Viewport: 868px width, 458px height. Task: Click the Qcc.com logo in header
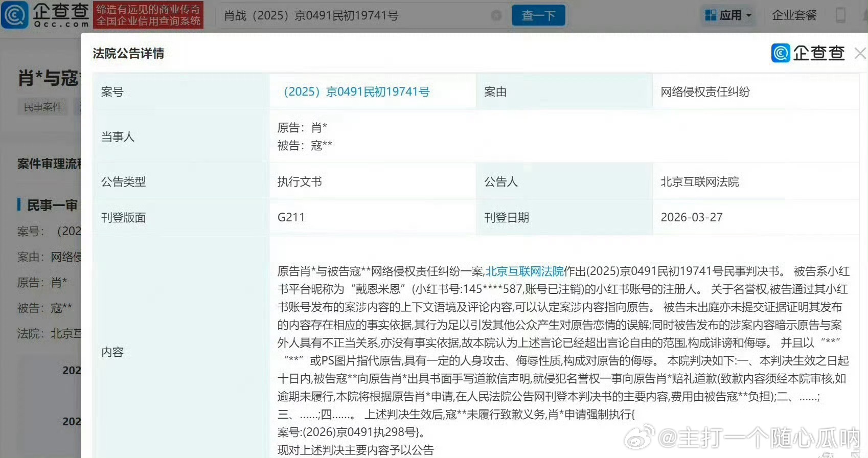(x=45, y=15)
